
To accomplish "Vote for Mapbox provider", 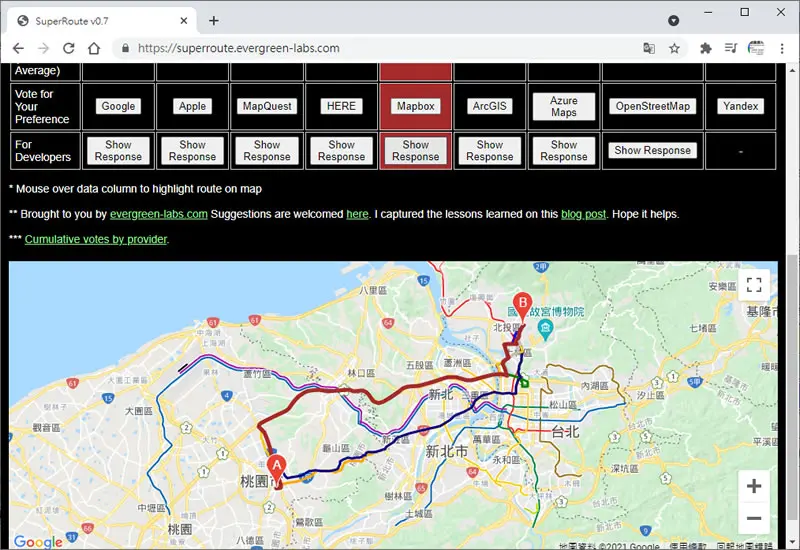I will 416,106.
